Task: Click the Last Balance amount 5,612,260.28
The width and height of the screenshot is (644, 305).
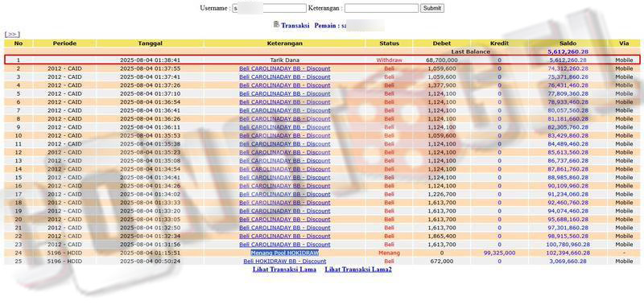Action: 568,52
